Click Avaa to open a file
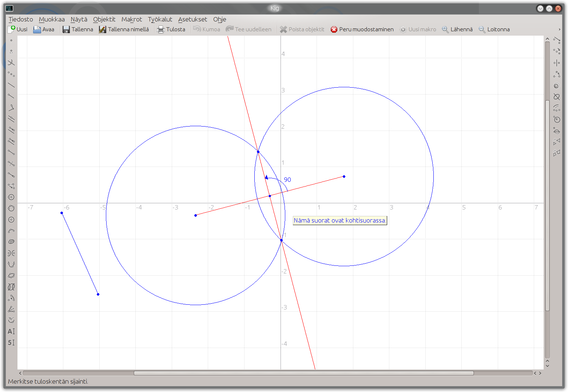The image size is (568, 392). tap(44, 29)
